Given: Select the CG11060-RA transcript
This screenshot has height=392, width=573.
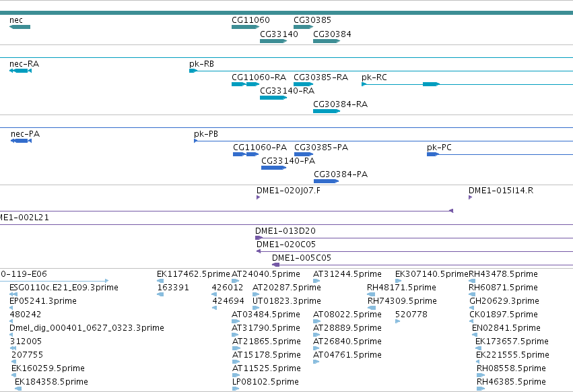Looking at the screenshot, I should pyautogui.click(x=245, y=84).
